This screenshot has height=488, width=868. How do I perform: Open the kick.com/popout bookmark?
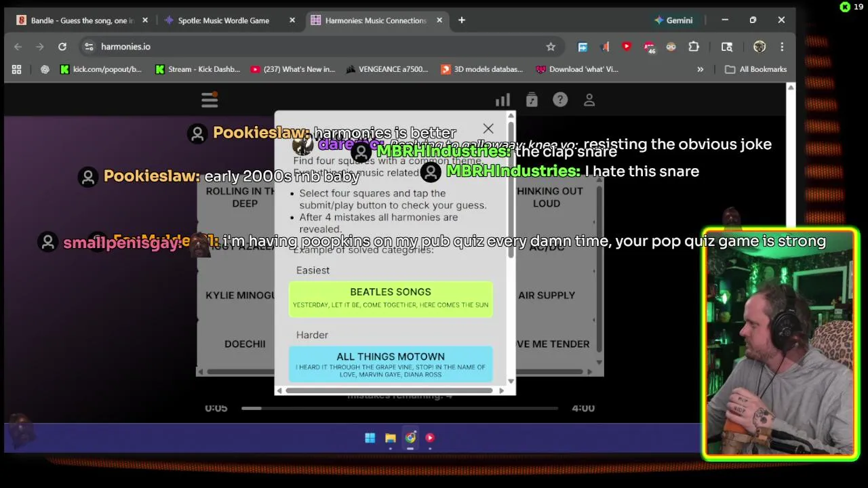coord(101,69)
